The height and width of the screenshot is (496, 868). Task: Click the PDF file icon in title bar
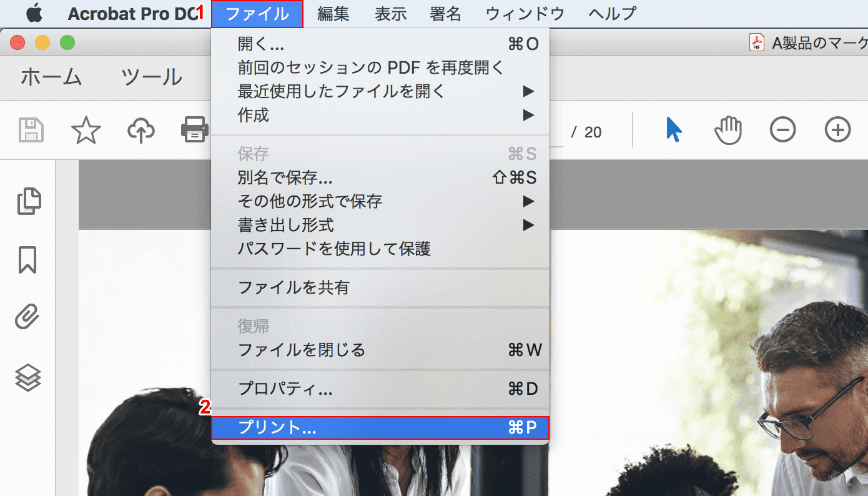757,42
